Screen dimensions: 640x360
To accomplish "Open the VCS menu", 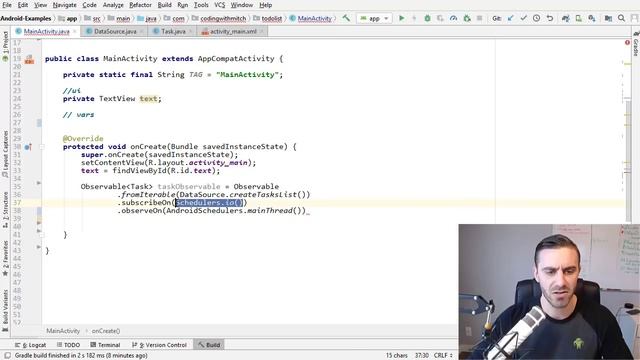I will [220, 5].
